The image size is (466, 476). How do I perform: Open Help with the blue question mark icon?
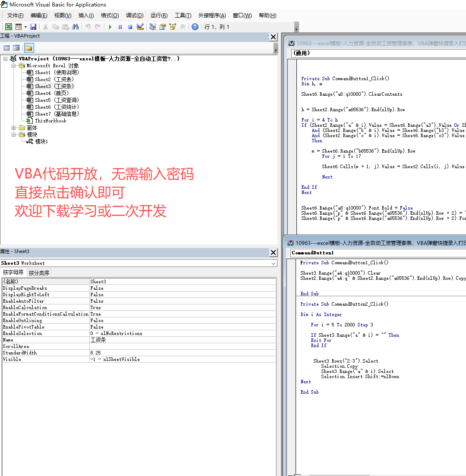click(195, 27)
